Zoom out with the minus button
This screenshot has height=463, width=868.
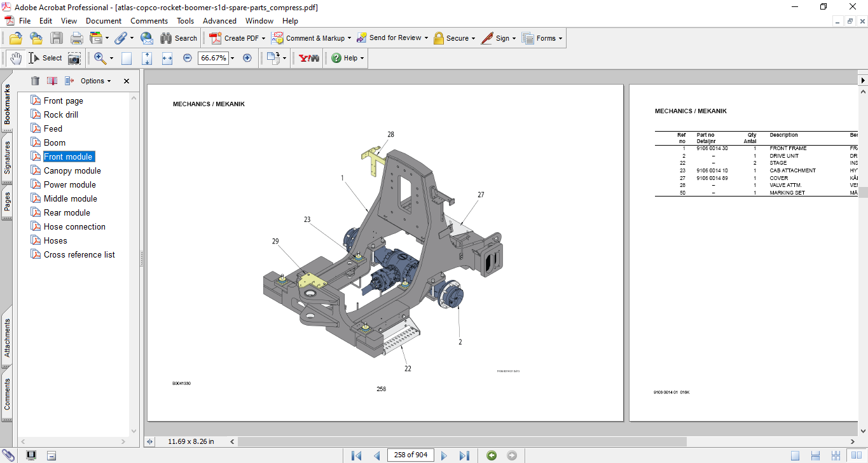pos(188,58)
